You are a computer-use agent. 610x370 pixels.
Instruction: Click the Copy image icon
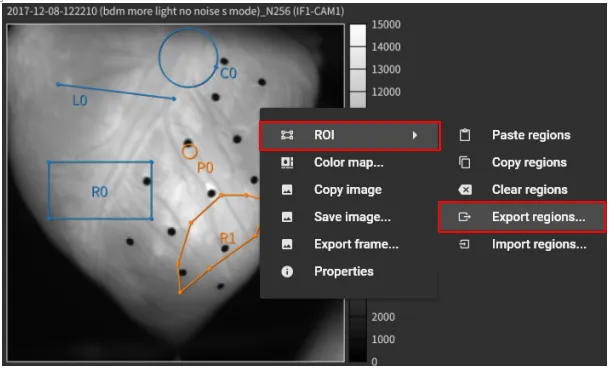[287, 190]
